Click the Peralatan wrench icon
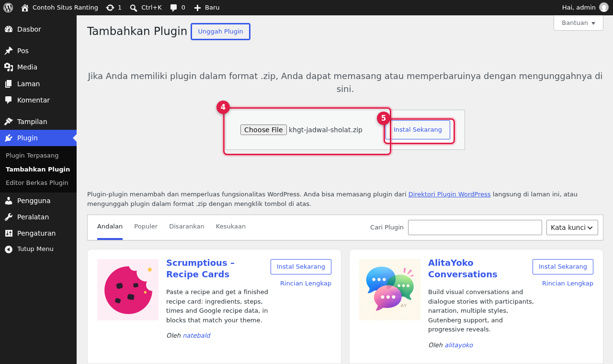Viewport: 613px width, 364px height. pos(9,217)
